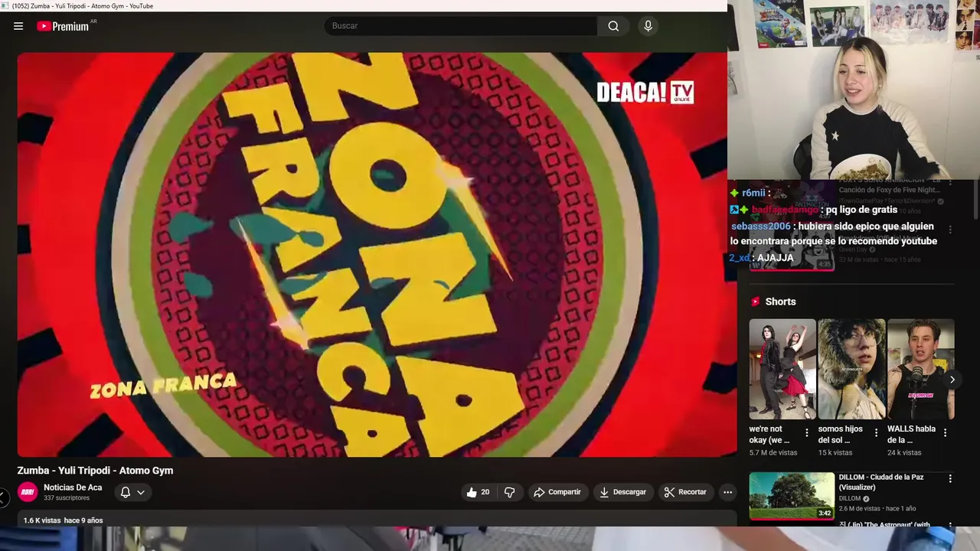This screenshot has height=551, width=980.
Task: Open DILLOM - Ciudad de la Paz title
Action: coord(881,482)
